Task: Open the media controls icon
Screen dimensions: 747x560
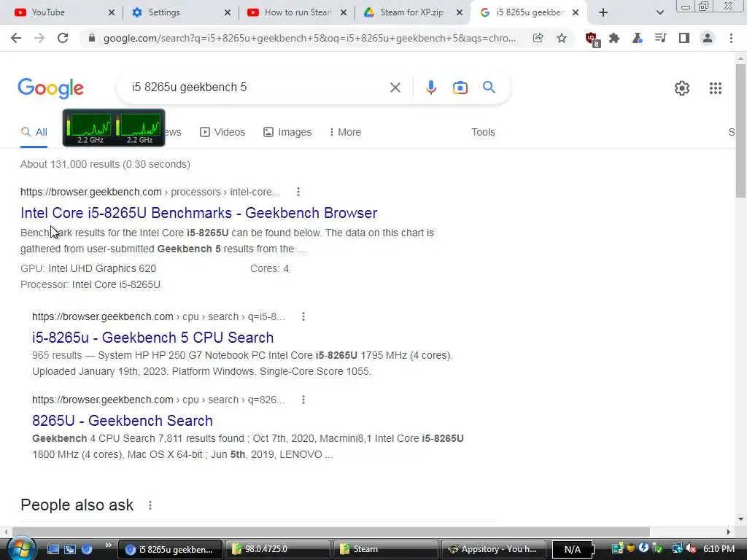Action: click(660, 38)
